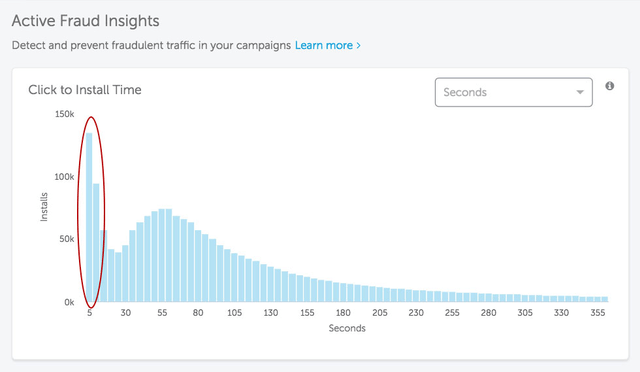Image resolution: width=640 pixels, height=372 pixels.
Task: Click the Active Fraud Insights heading
Action: click(x=85, y=21)
